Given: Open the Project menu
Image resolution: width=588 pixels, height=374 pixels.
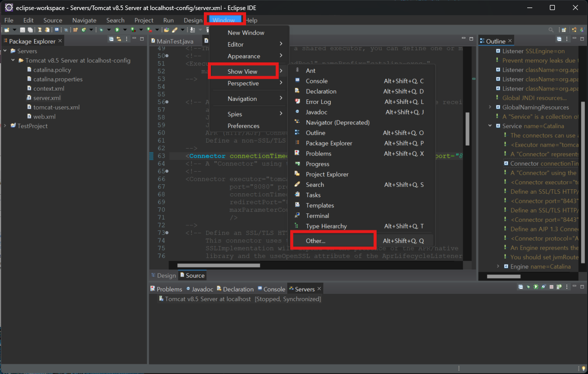Looking at the screenshot, I should tap(144, 20).
